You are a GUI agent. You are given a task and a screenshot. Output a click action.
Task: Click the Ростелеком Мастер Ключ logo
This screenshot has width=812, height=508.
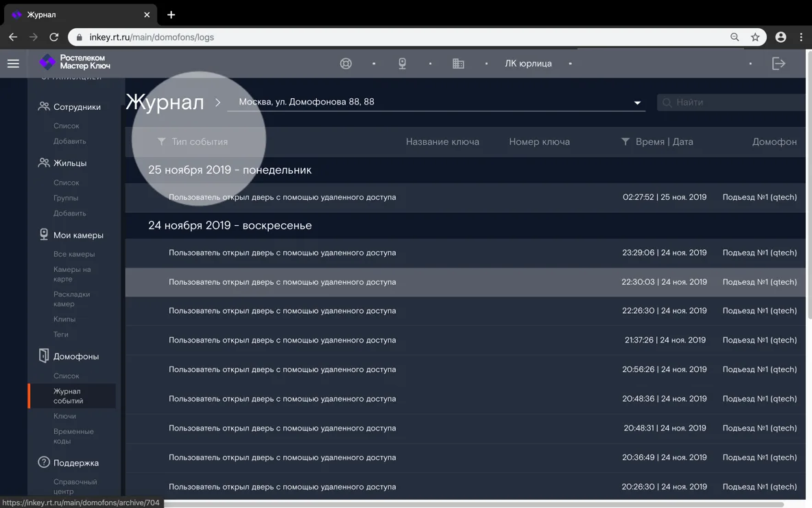(75, 62)
